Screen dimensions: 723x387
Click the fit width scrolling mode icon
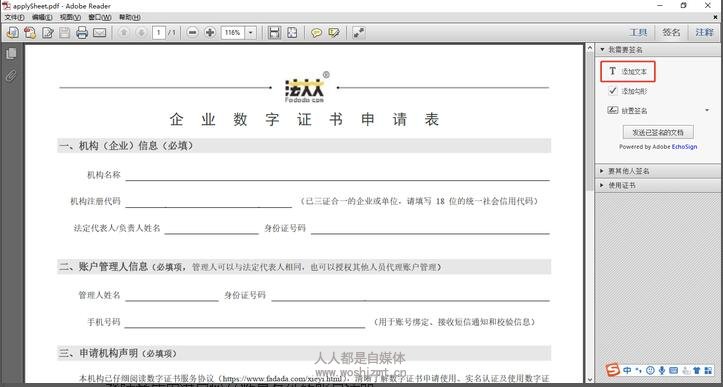pyautogui.click(x=274, y=33)
